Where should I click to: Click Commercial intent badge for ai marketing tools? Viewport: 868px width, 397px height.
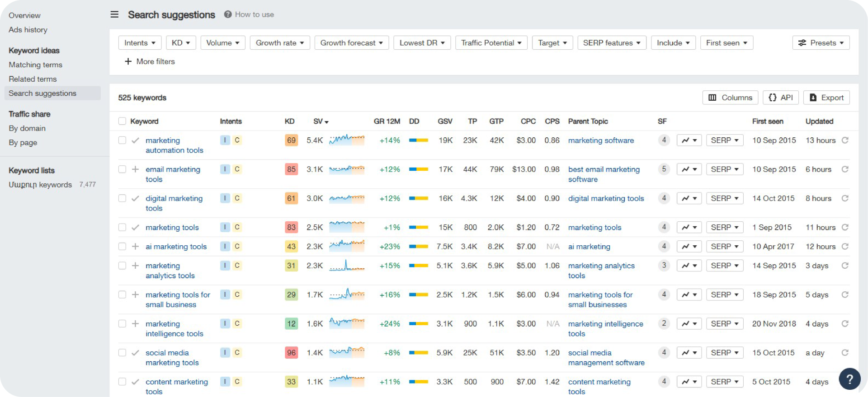coord(237,246)
